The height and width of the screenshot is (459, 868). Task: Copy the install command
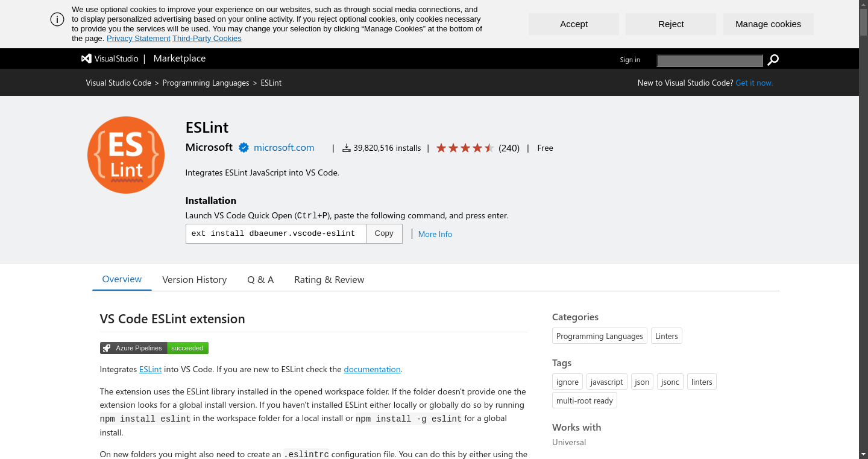[384, 233]
